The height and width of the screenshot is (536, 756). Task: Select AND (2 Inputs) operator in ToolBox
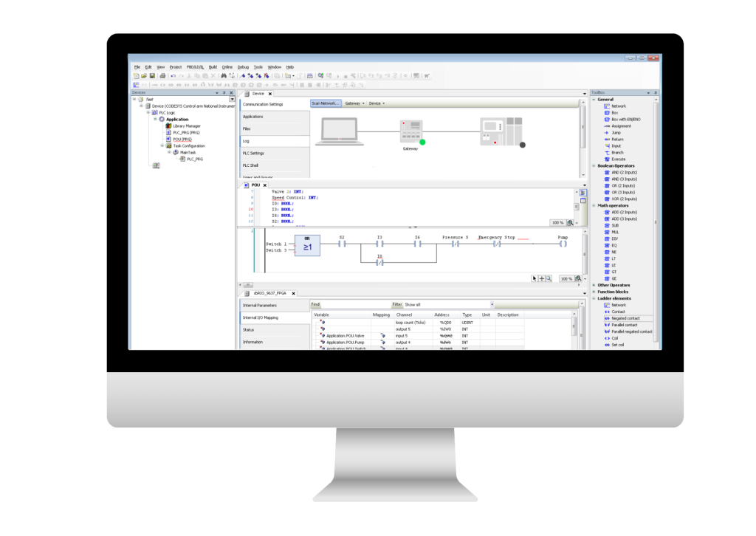(x=621, y=172)
